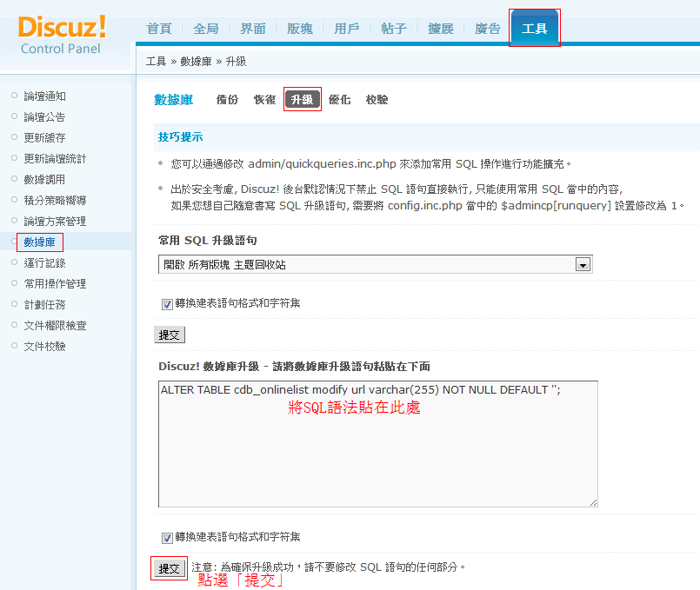Image resolution: width=700 pixels, height=590 pixels.
Task: Grab the textarea resize handle corner
Action: coord(593,502)
